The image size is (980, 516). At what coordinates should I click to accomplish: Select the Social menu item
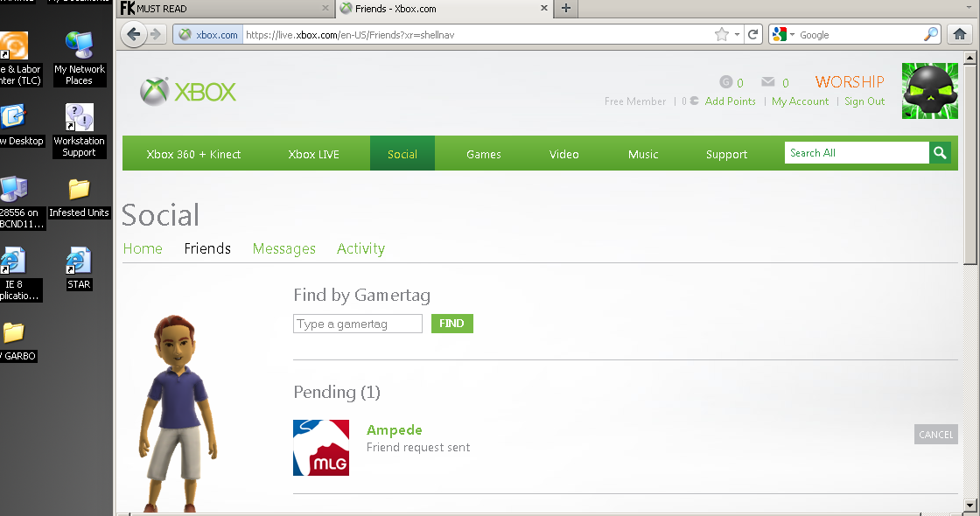402,154
